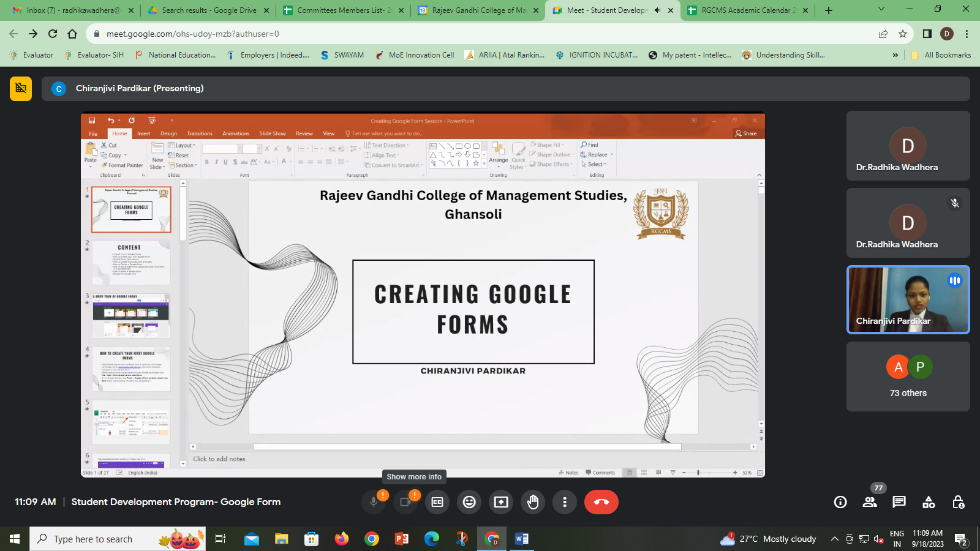Reload the Meet page
Screen dimensions: 980x551
tap(53, 34)
